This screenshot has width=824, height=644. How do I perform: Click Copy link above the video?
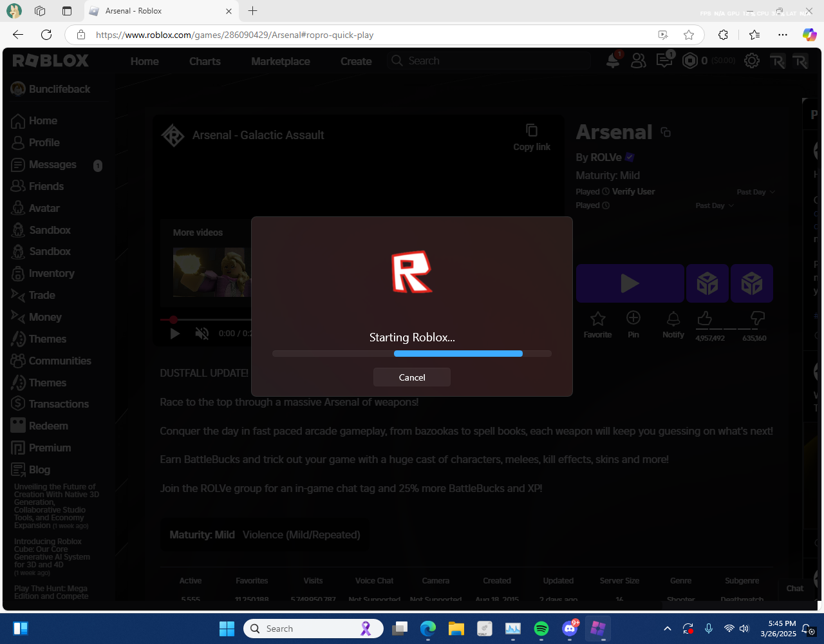point(532,137)
